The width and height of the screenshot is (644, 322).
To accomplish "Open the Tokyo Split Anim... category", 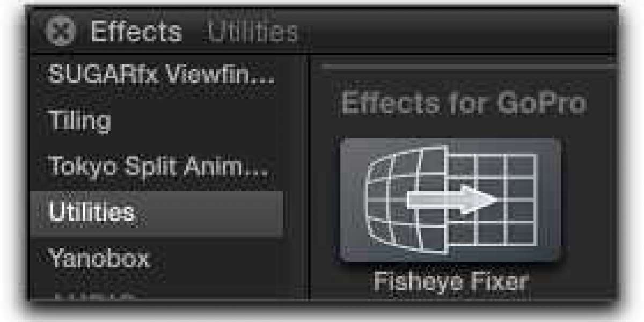I will click(x=158, y=166).
